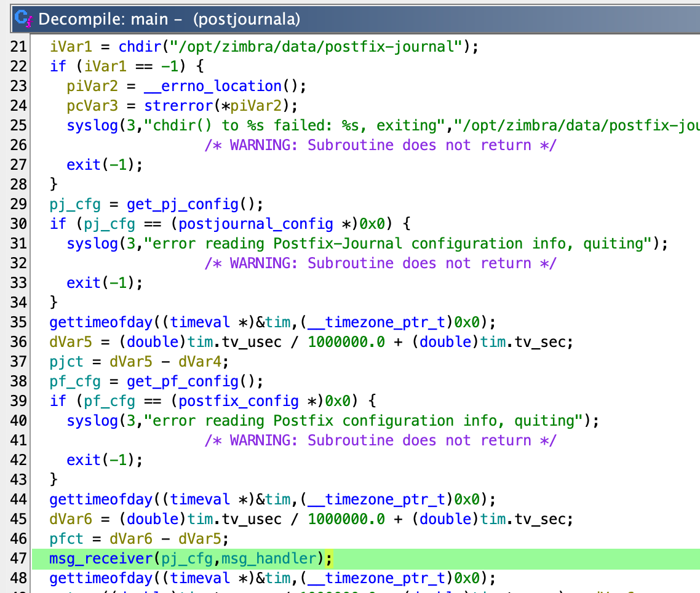Click the __errno_location call on line 23
The height and width of the screenshot is (593, 700).
[x=213, y=86]
